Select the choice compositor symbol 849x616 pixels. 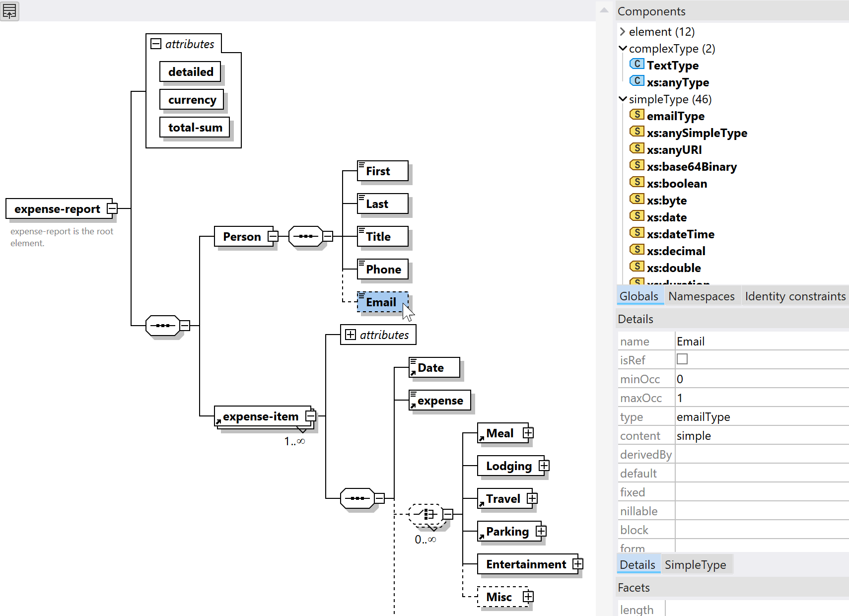click(425, 514)
